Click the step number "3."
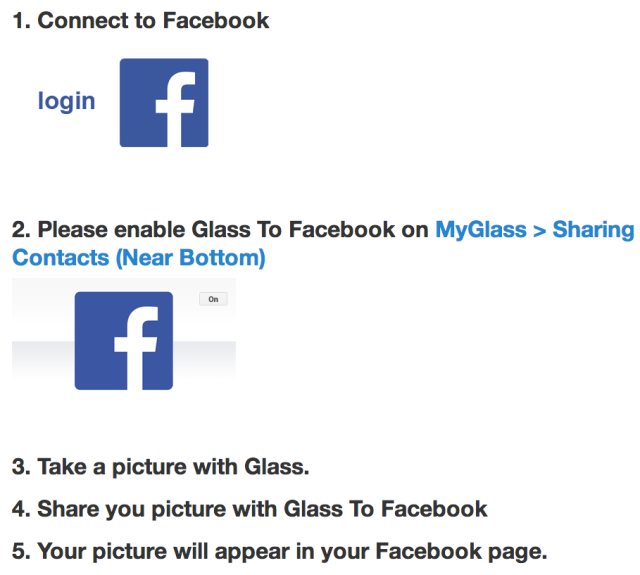640x575 pixels. point(21,467)
